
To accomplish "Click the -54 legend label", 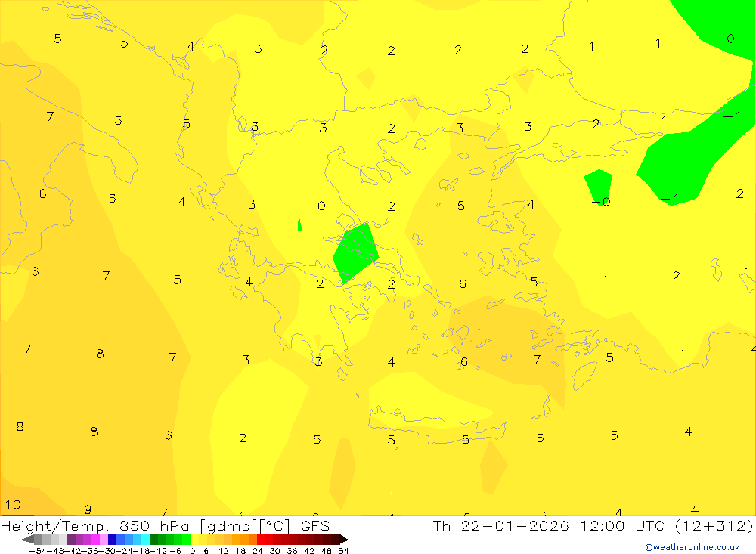I will [x=38, y=551].
